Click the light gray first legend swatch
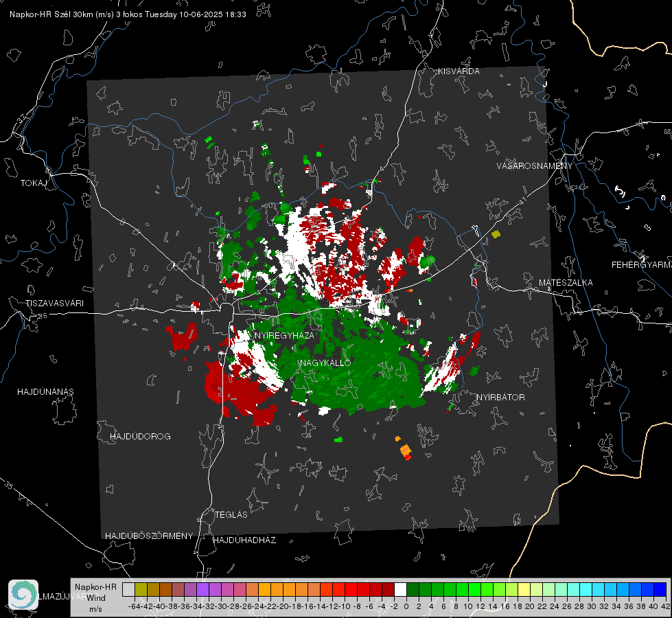Image resolution: width=672 pixels, height=618 pixels. tap(128, 589)
